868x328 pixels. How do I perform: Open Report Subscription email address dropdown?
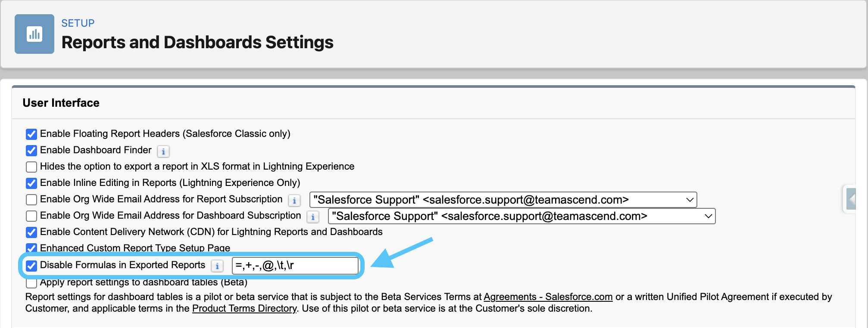(x=503, y=200)
